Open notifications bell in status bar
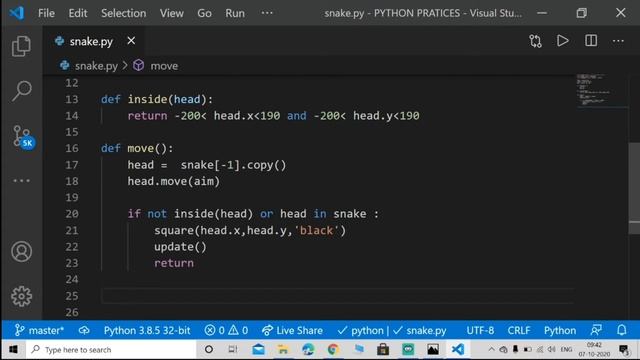640x360 pixels. tap(621, 330)
